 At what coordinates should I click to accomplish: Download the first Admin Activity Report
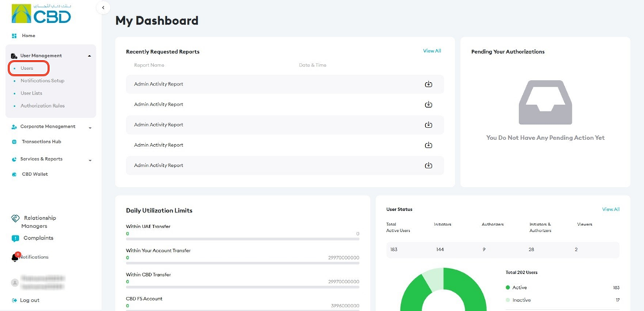[429, 84]
